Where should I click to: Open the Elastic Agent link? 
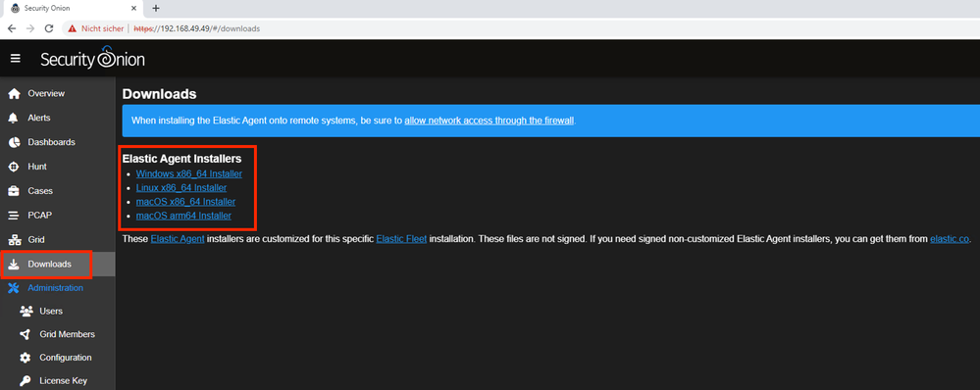[178, 239]
